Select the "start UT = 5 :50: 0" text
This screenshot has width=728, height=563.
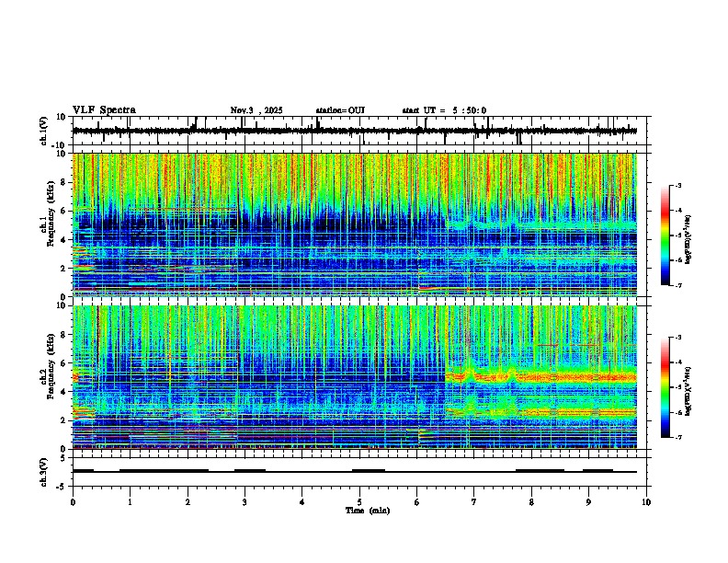tap(444, 110)
